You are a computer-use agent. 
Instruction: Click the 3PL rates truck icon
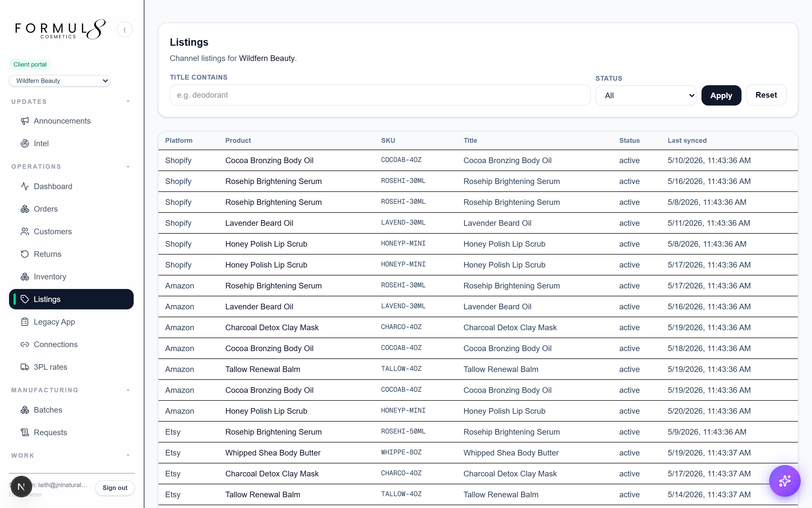point(25,367)
